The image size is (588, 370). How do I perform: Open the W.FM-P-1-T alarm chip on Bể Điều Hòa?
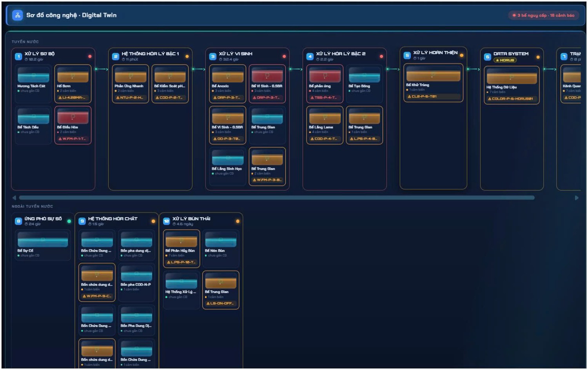point(73,139)
